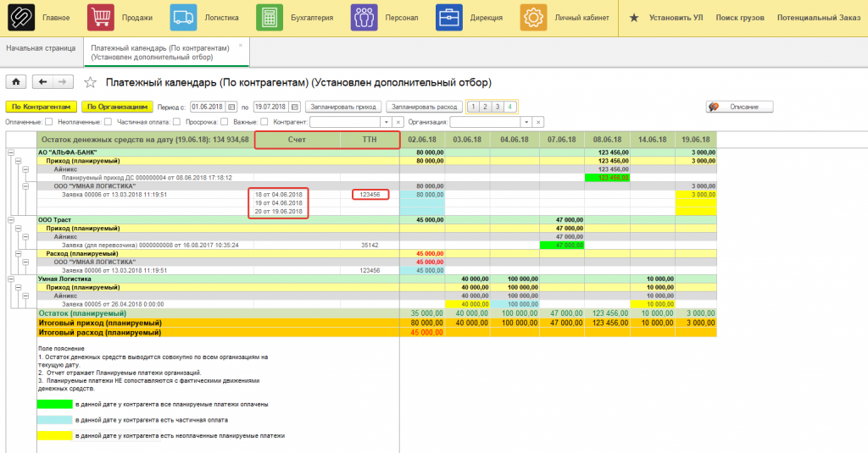Select grouping level 2 button
Screen dimensions: 868x453
[486, 107]
